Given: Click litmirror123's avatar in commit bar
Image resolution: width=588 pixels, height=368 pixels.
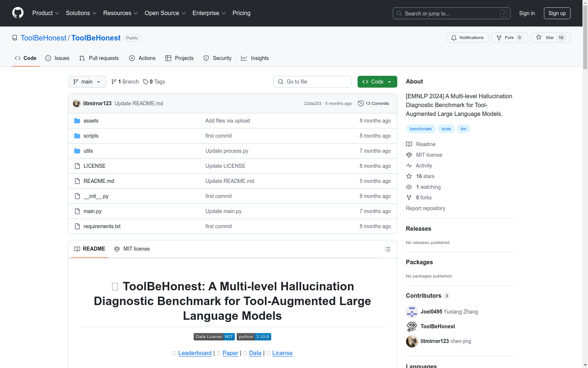Looking at the screenshot, I should coord(77,103).
